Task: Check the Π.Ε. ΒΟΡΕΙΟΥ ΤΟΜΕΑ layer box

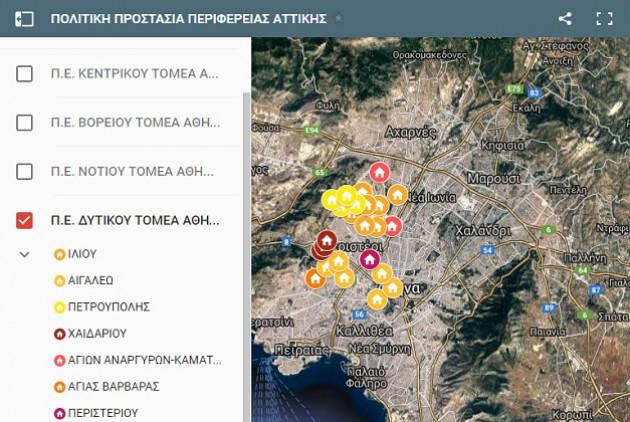Action: (25, 123)
